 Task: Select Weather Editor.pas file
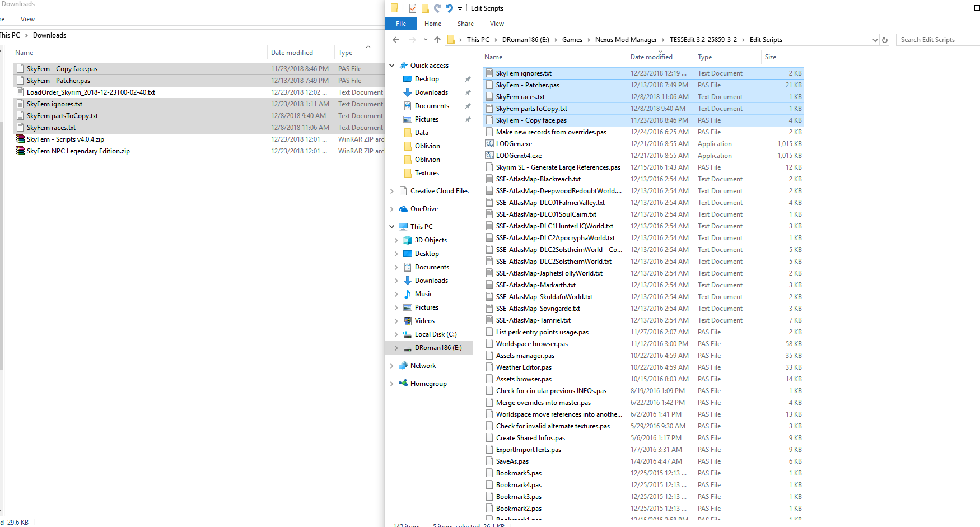coord(524,367)
